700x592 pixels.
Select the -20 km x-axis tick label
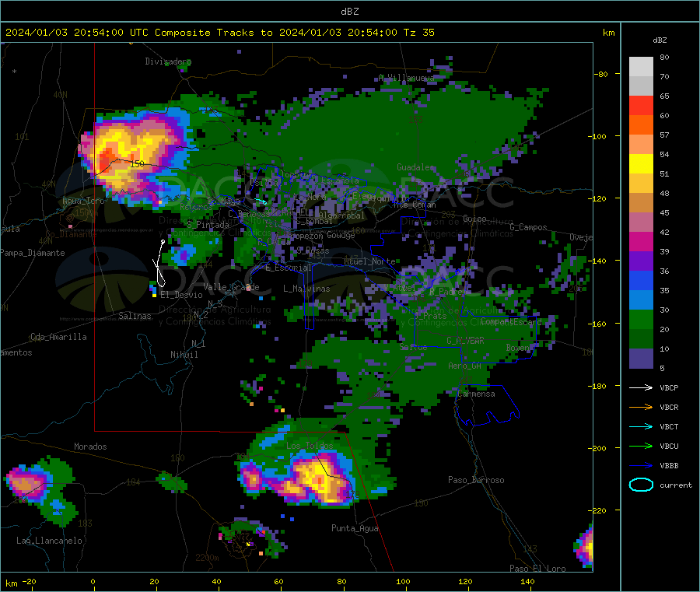click(29, 581)
